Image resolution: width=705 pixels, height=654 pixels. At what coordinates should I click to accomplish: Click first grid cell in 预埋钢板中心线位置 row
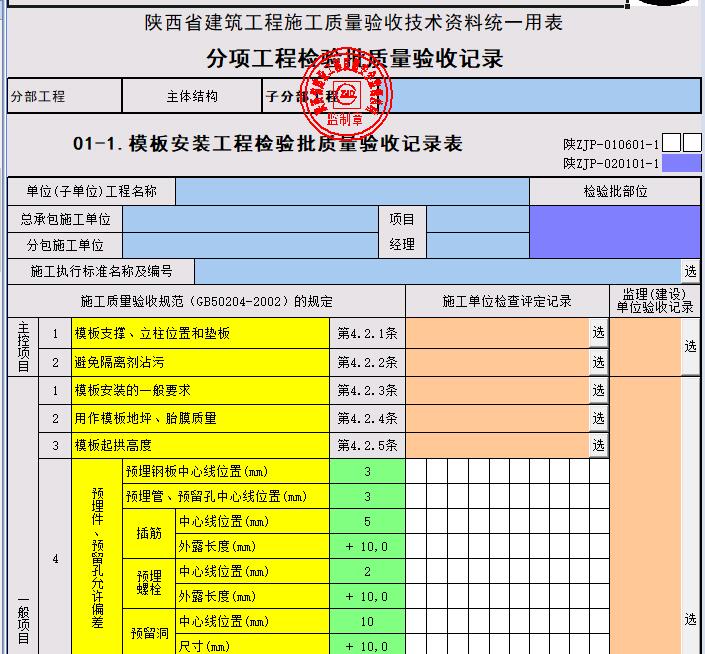click(414, 472)
